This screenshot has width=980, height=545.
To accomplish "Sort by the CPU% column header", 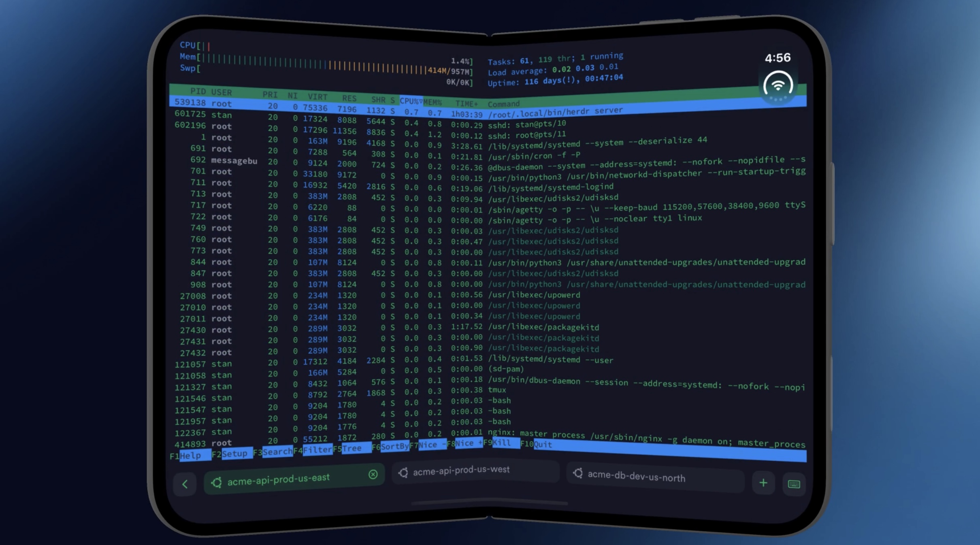I will coord(411,101).
